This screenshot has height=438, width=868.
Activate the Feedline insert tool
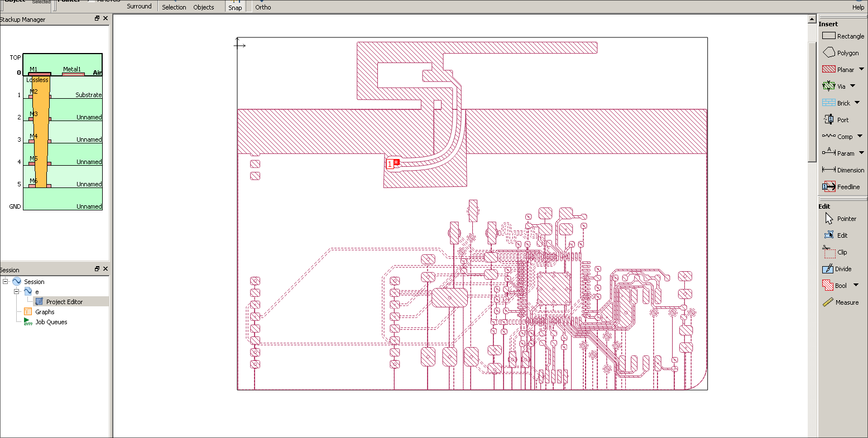pos(841,187)
